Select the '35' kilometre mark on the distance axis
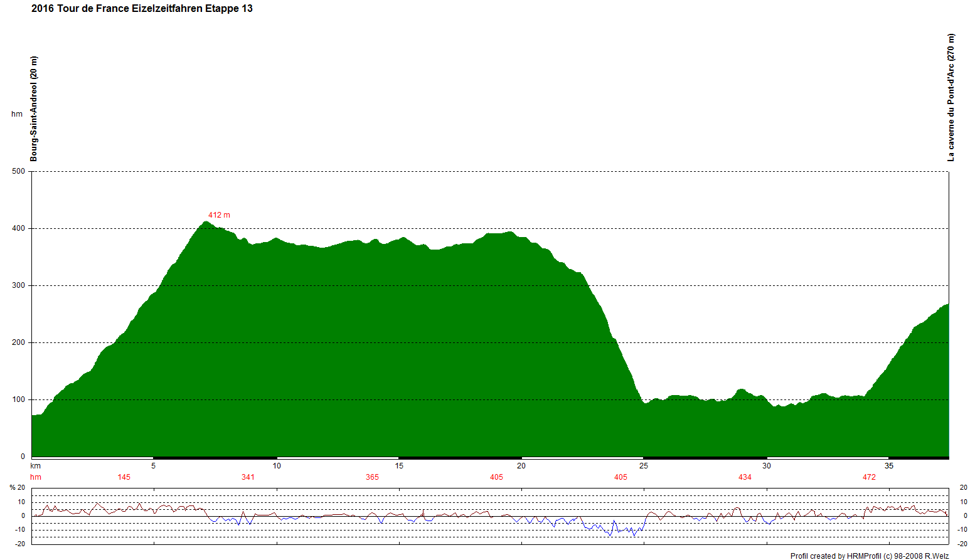The height and width of the screenshot is (560, 980). [x=889, y=466]
